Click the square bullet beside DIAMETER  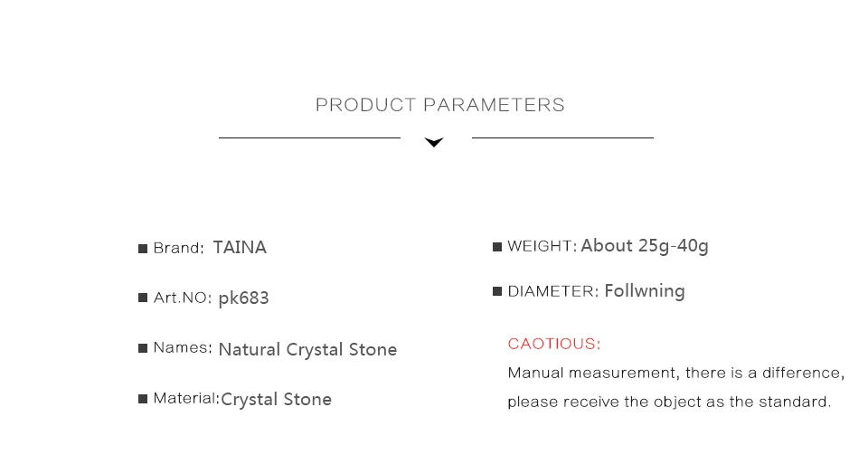(x=497, y=291)
